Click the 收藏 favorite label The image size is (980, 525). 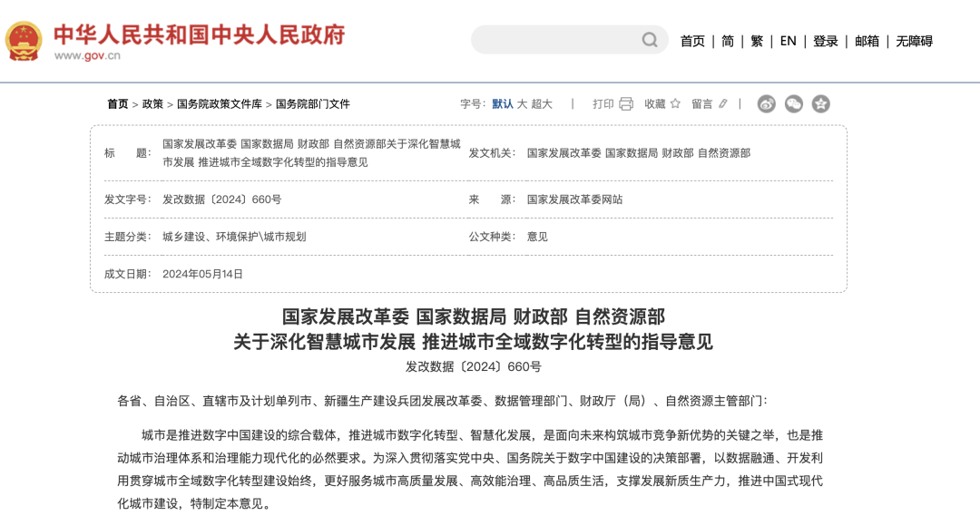(x=655, y=104)
